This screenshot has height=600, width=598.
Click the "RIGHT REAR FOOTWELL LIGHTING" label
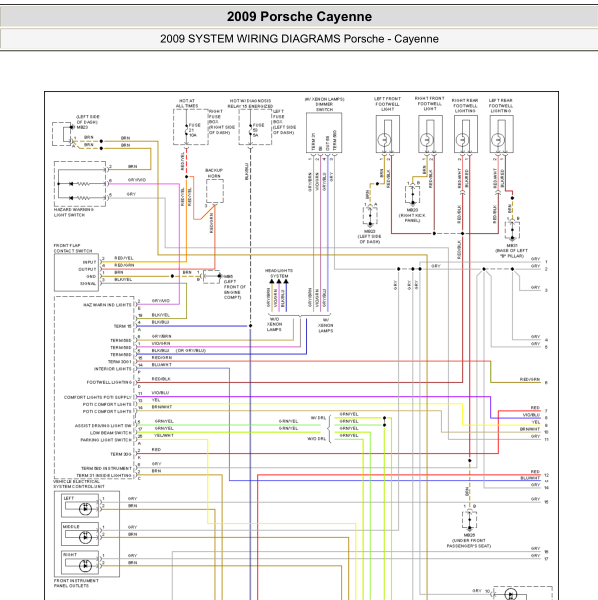[465, 105]
